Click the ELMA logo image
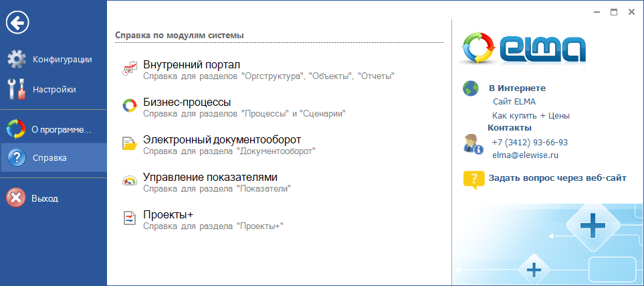This screenshot has width=644, height=286. (x=524, y=48)
